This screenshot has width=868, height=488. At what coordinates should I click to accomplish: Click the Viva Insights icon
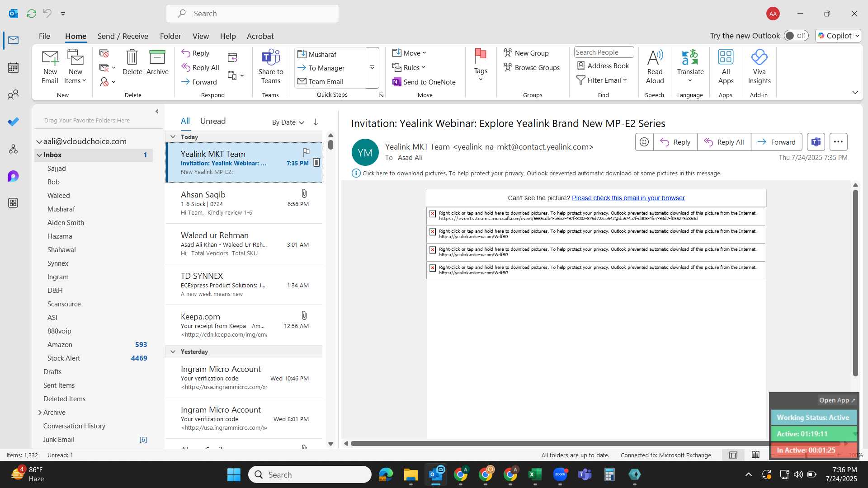tap(759, 67)
